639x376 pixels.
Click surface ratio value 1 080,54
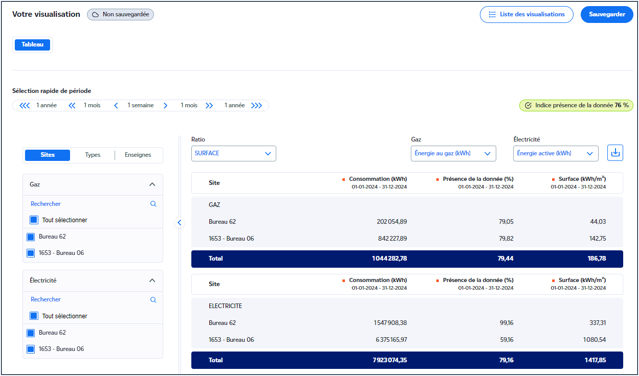(x=594, y=340)
